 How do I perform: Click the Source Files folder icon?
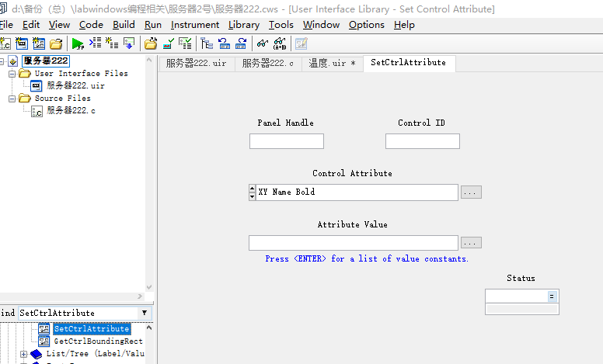25,99
